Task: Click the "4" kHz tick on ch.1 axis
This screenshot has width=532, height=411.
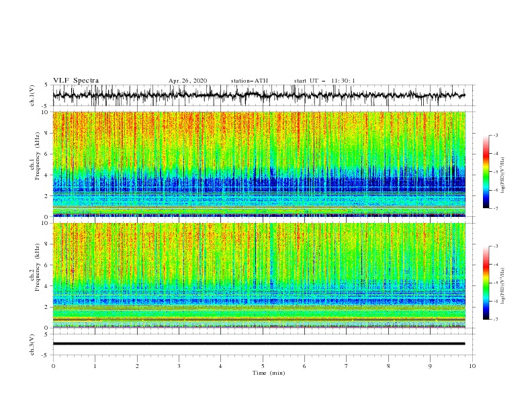Action: click(47, 175)
